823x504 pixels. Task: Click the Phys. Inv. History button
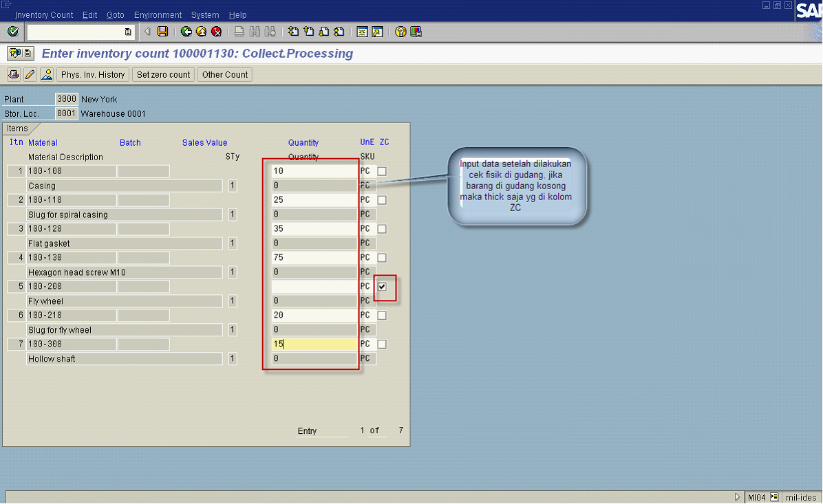click(x=93, y=74)
